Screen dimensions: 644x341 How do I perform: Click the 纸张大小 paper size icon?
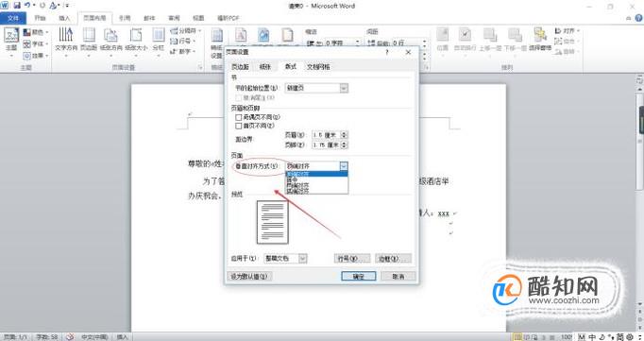tap(136, 40)
